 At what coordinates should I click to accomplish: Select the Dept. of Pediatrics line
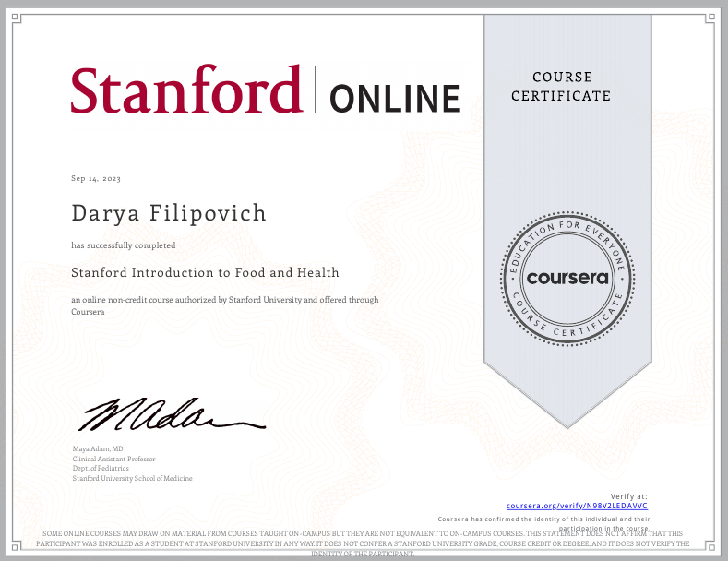(101, 469)
